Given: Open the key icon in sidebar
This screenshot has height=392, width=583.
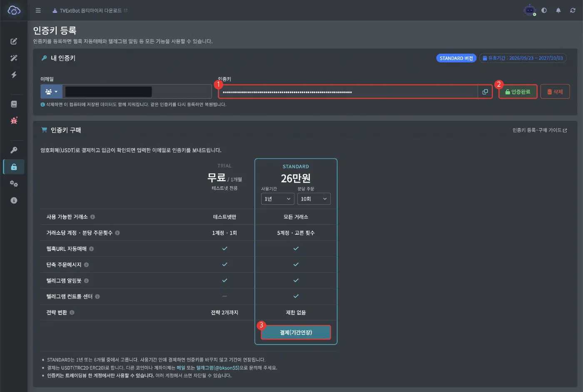Looking at the screenshot, I should tap(14, 150).
